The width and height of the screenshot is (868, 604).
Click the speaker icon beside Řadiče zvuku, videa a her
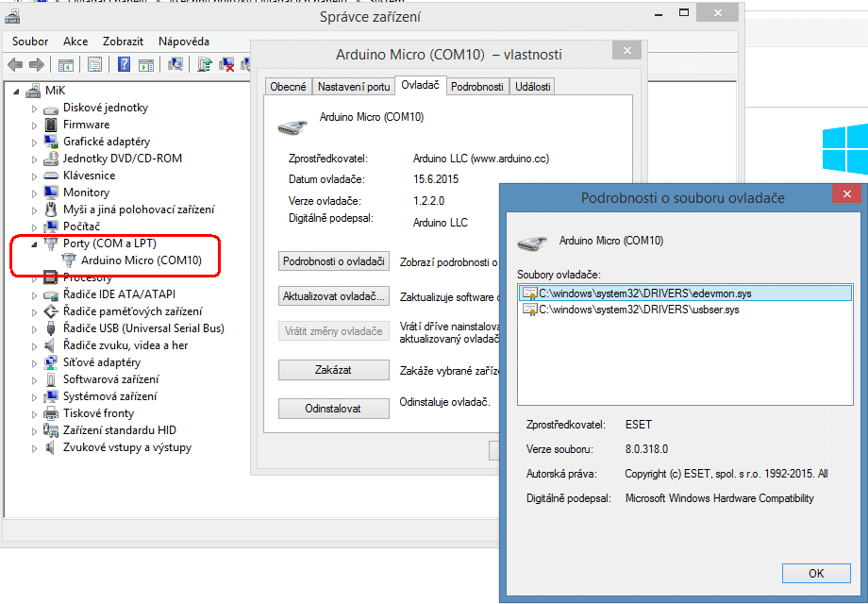pos(50,345)
